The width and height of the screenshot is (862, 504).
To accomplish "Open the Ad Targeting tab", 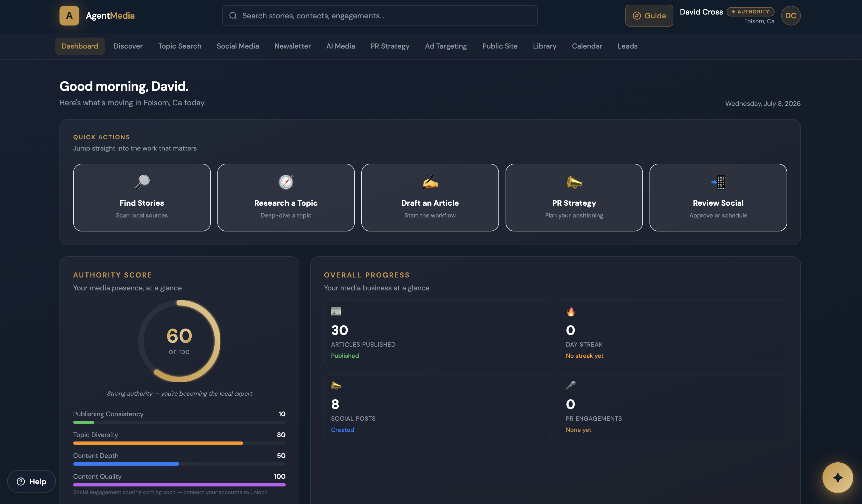I will 446,46.
